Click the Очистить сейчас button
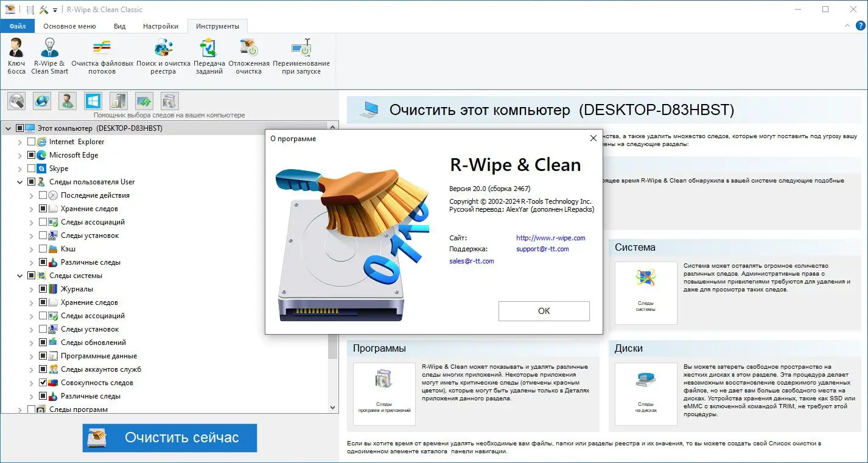 point(170,437)
